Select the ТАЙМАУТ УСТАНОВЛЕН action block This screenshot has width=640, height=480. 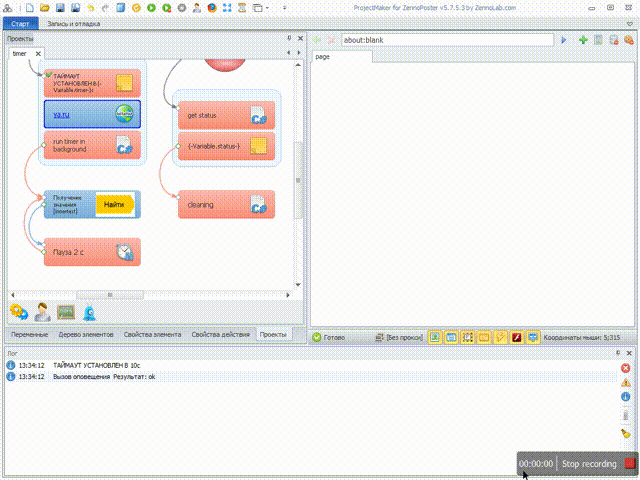[92, 83]
